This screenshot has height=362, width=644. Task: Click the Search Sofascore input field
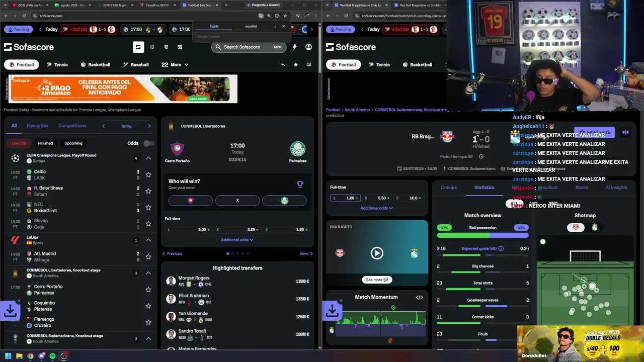(249, 47)
